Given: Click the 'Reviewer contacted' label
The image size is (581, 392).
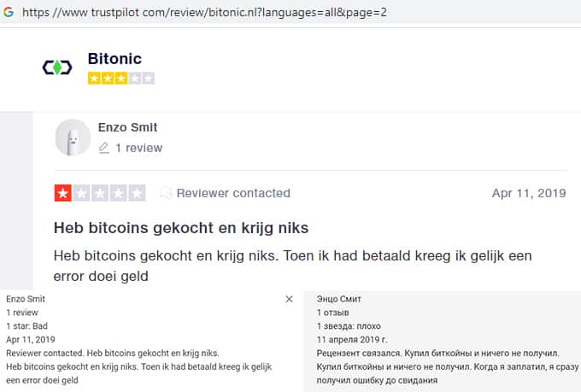Looking at the screenshot, I should point(233,193).
